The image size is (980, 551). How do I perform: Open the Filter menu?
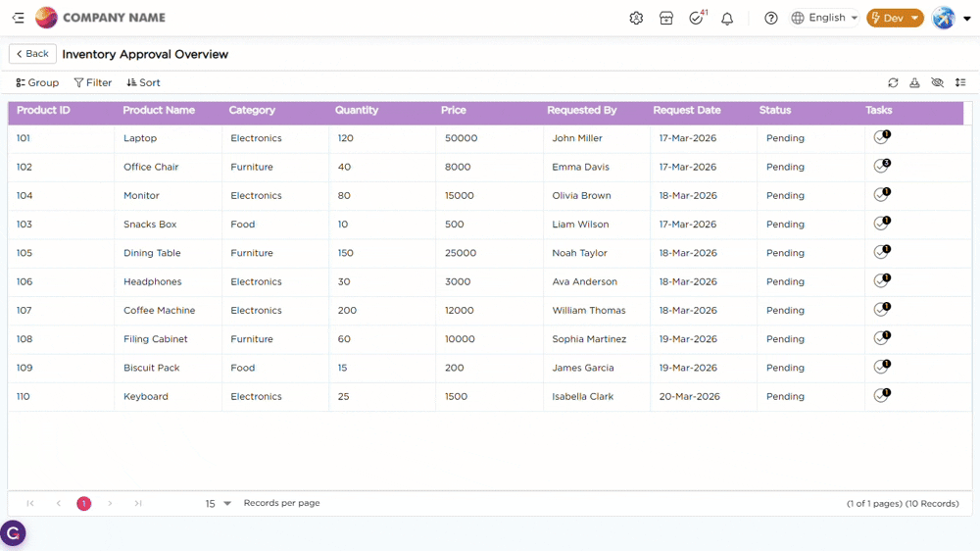click(93, 83)
